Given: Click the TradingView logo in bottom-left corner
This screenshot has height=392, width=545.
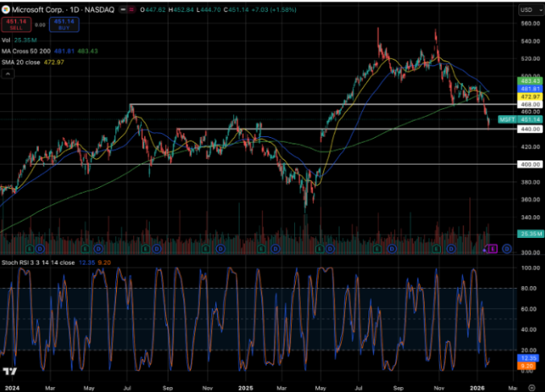Looking at the screenshot, I should pyautogui.click(x=10, y=372).
